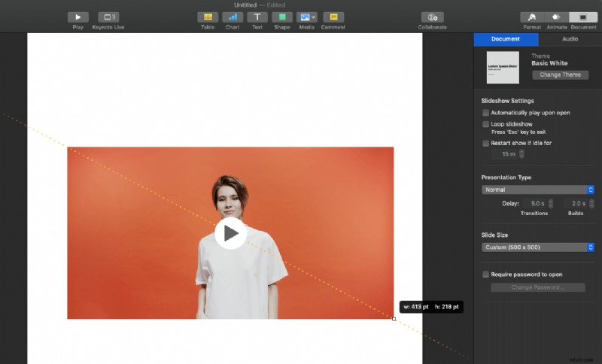The width and height of the screenshot is (602, 364).
Task: Click the Transitions delay stepper
Action: tap(551, 204)
